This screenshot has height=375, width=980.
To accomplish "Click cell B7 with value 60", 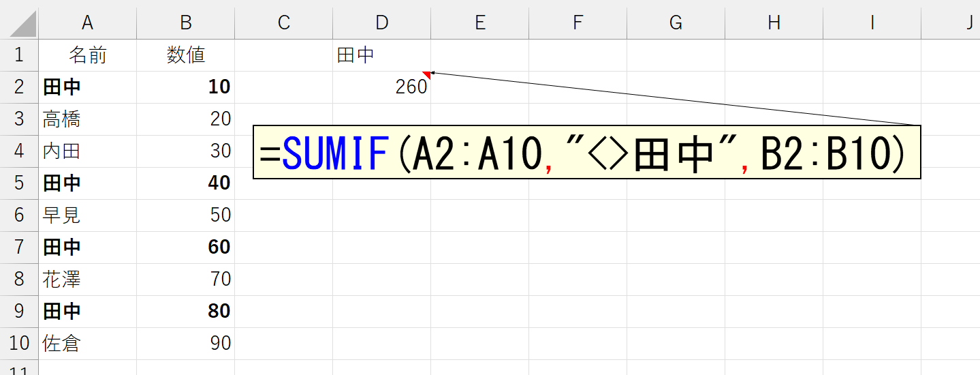I will click(x=185, y=247).
